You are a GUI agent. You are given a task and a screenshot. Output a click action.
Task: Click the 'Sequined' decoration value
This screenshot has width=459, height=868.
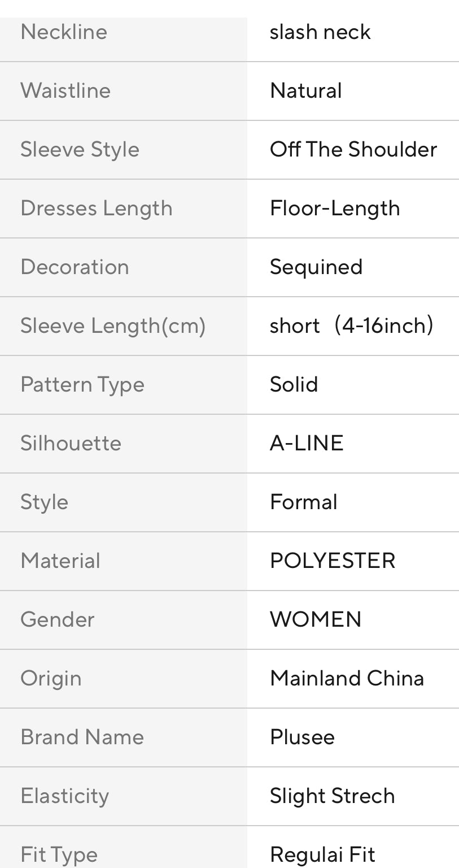(x=316, y=267)
